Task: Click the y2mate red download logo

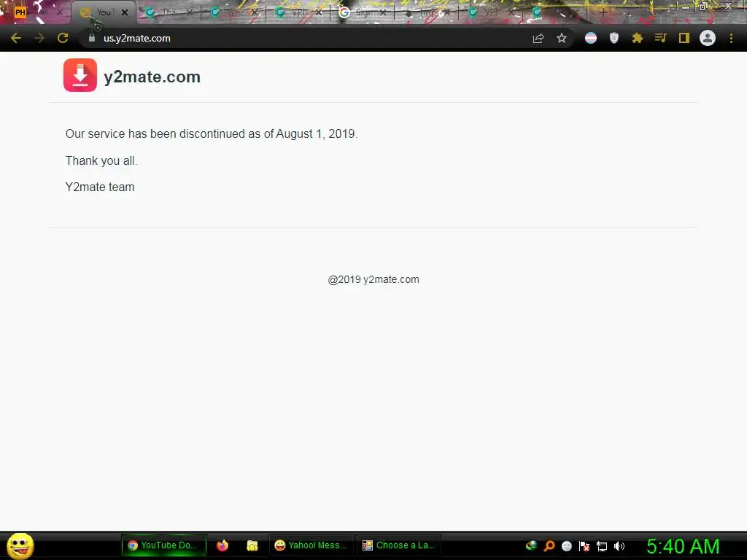Action: point(80,75)
